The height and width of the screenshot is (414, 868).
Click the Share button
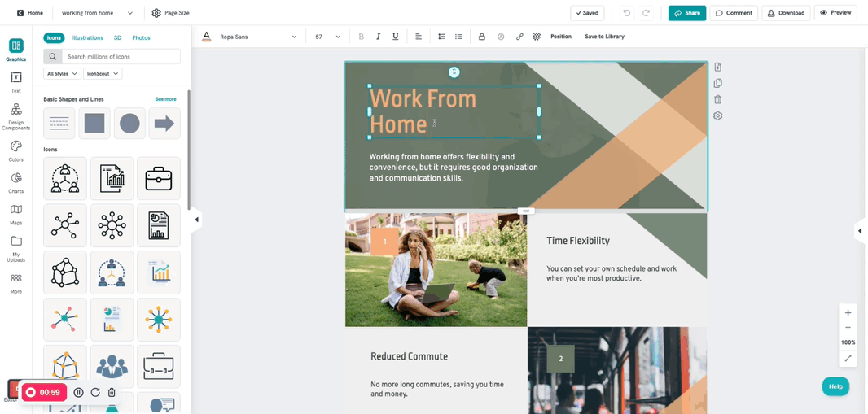pyautogui.click(x=687, y=13)
